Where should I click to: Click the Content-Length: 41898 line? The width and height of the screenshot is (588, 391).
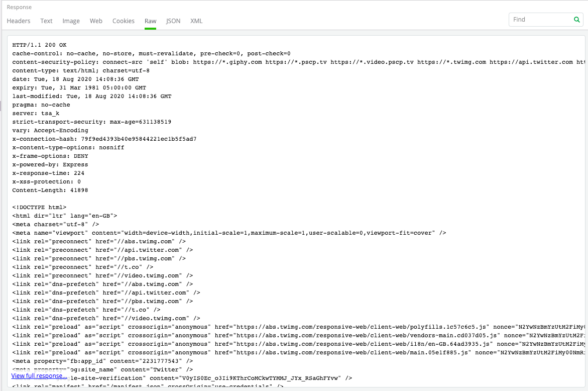click(50, 190)
